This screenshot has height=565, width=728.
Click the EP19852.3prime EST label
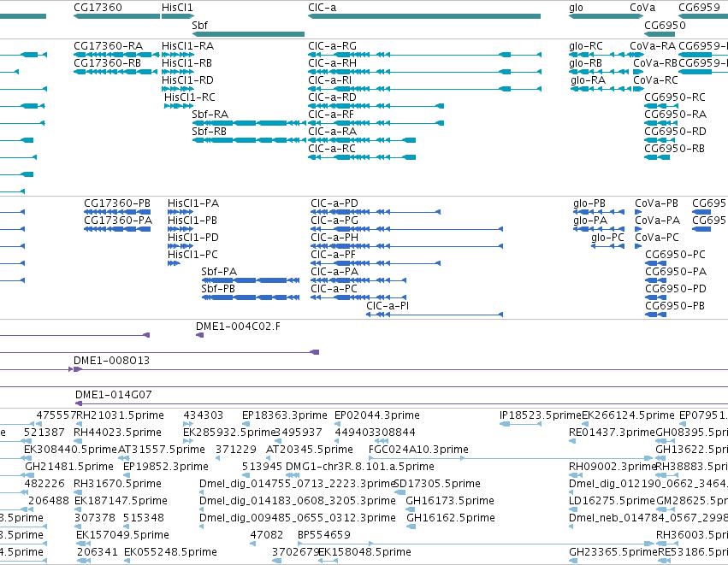pos(166,467)
